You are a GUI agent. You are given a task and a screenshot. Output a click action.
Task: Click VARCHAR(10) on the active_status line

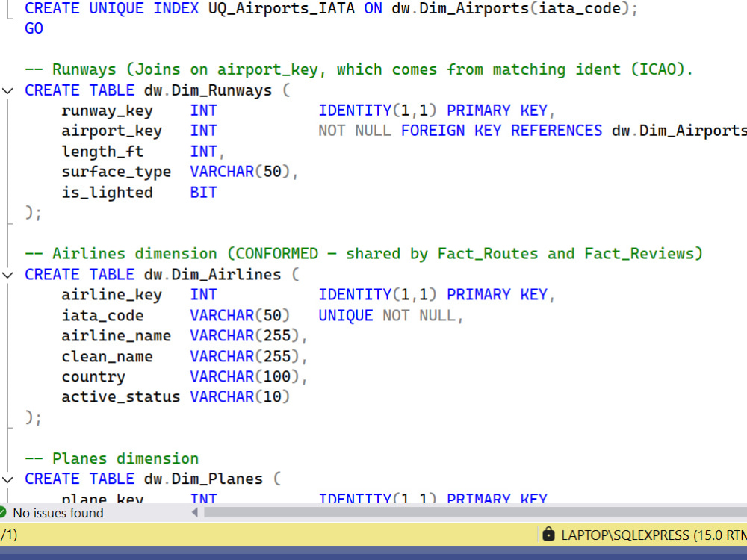pyautogui.click(x=240, y=397)
